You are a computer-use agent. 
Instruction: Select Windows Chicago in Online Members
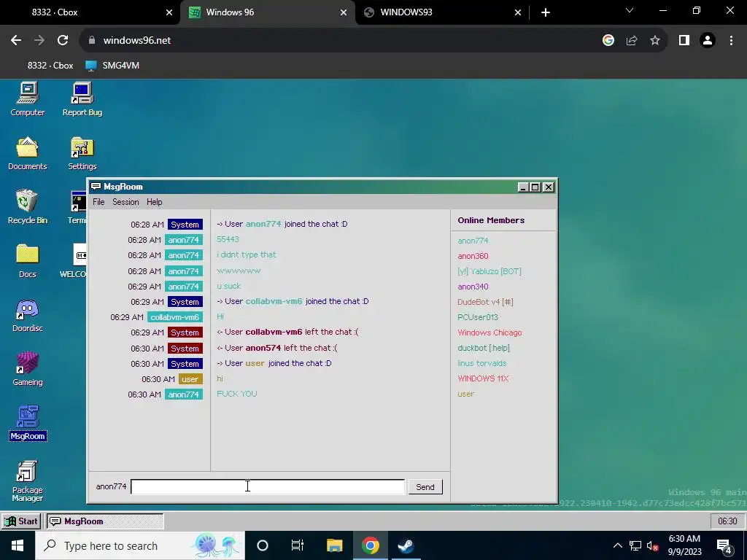pyautogui.click(x=489, y=332)
